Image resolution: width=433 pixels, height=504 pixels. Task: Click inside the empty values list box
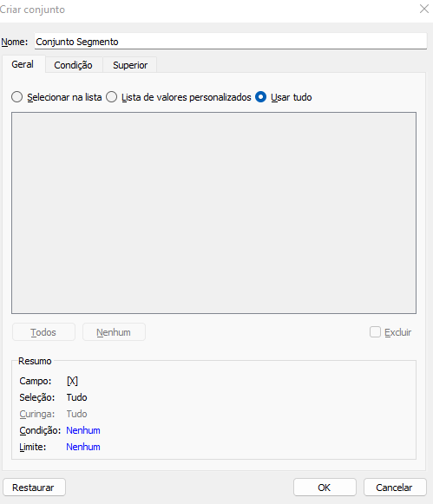coord(213,213)
